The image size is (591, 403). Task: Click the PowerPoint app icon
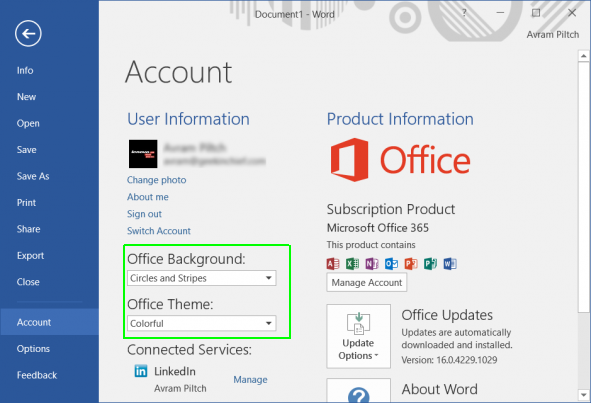(x=411, y=264)
